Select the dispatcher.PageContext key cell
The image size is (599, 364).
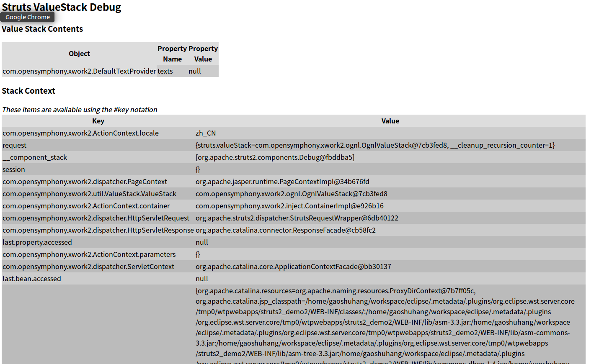point(98,182)
